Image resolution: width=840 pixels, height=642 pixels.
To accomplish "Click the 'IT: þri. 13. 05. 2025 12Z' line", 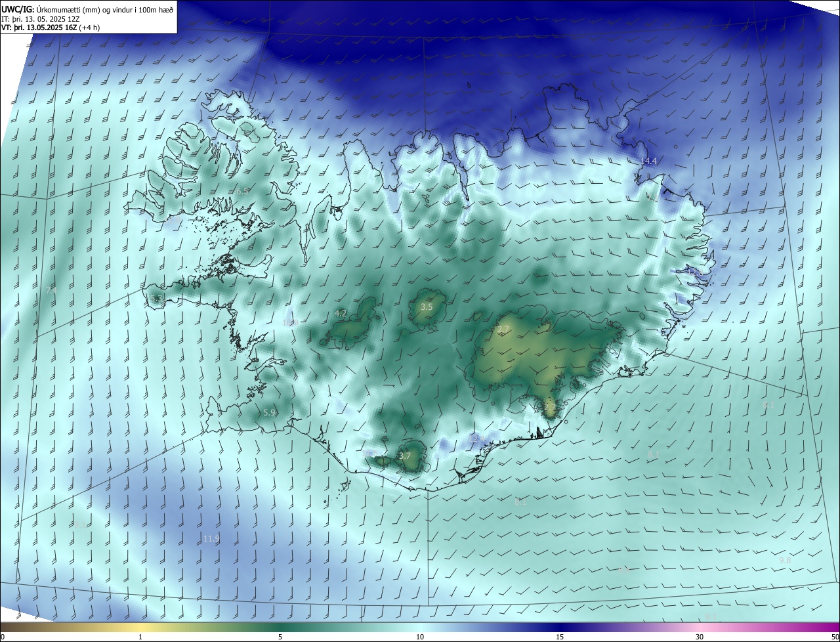I will click(x=41, y=19).
